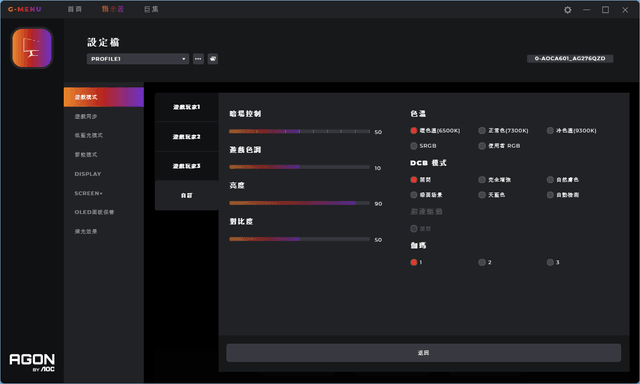This screenshot has width=640, height=384.
Task: Select the highlighted 遊戲模式 sidebar item
Action: click(x=104, y=97)
